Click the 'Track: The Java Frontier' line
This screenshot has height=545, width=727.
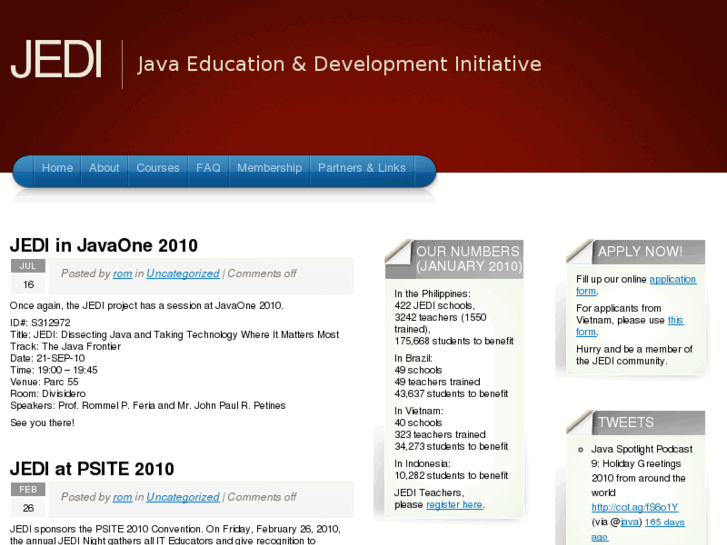click(65, 346)
